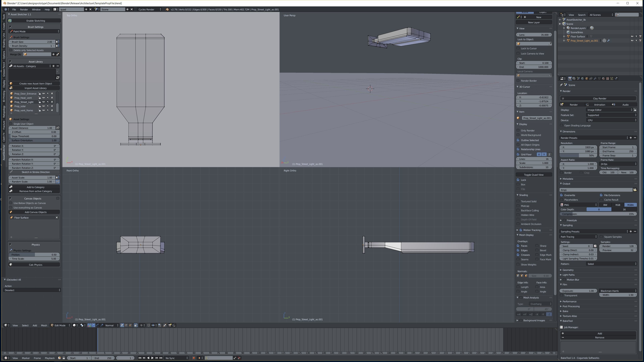
Task: Open the Mesh menu in the 3D header
Action: pyautogui.click(x=44, y=325)
